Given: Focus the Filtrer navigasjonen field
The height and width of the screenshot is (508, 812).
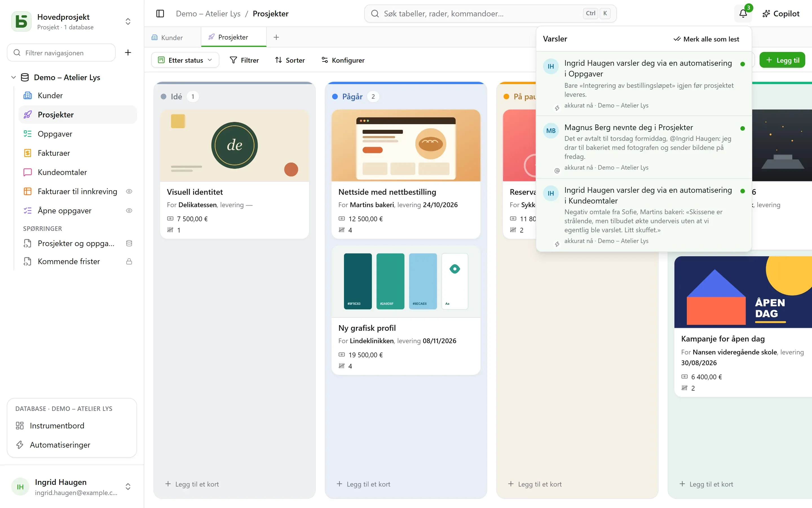Looking at the screenshot, I should [61, 53].
